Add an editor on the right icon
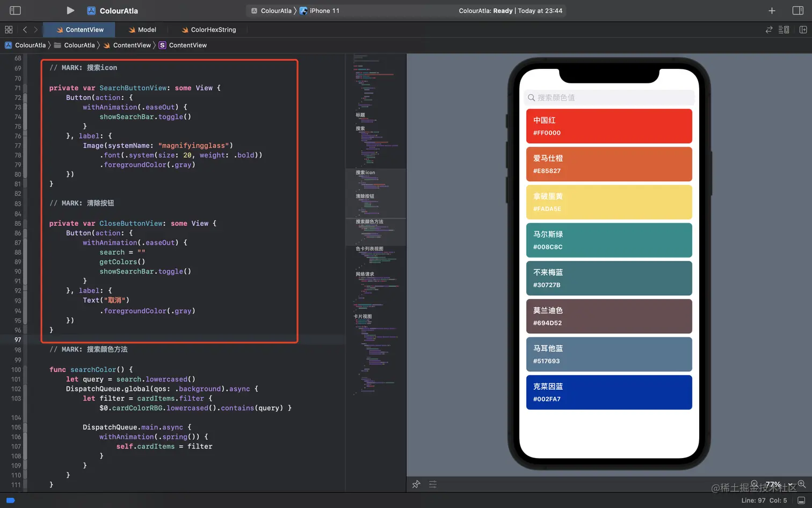This screenshot has width=812, height=508. coord(803,30)
